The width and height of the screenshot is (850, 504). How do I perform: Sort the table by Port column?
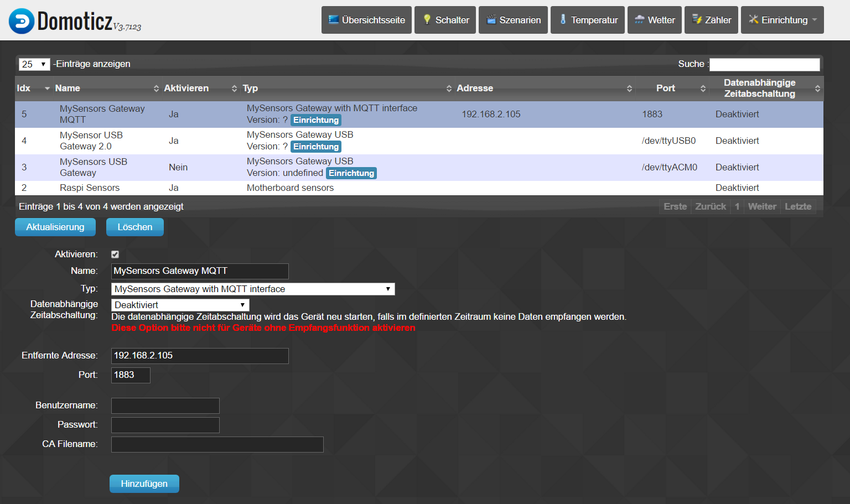[x=702, y=89]
